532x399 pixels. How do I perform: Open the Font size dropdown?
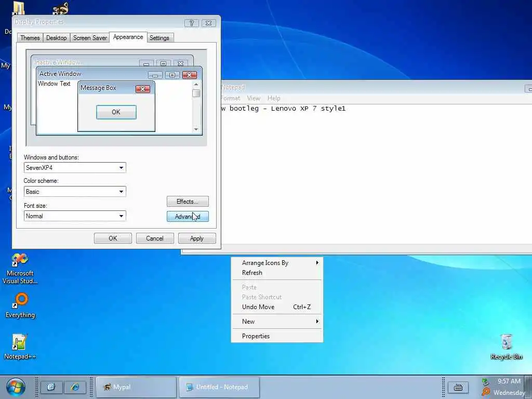[75, 216]
